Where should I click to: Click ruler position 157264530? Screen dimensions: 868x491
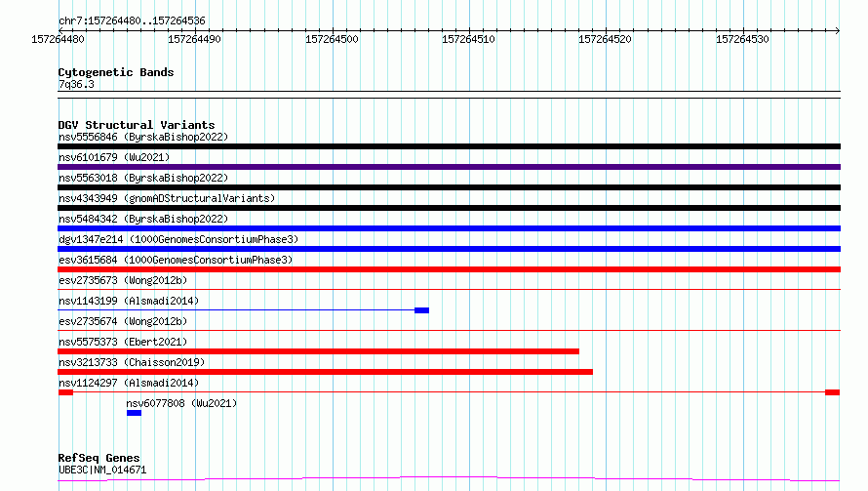pos(742,39)
